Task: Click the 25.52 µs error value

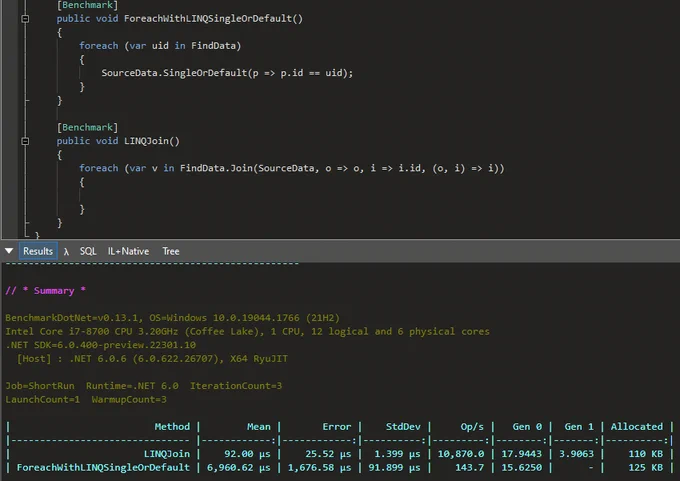Action: tap(328, 454)
